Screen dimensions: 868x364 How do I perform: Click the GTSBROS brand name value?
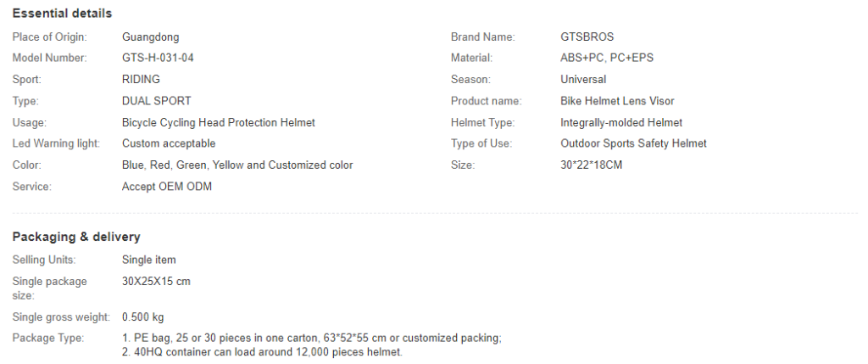(587, 37)
